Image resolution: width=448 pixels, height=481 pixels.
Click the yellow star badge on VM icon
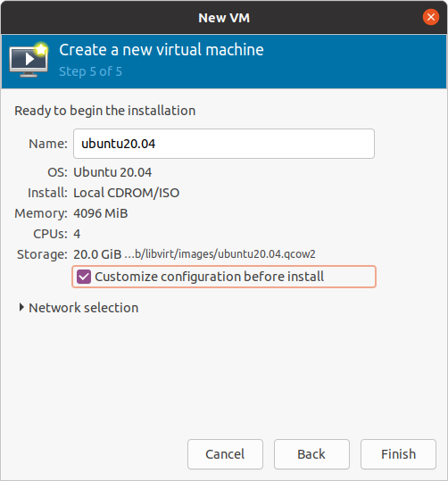point(41,49)
